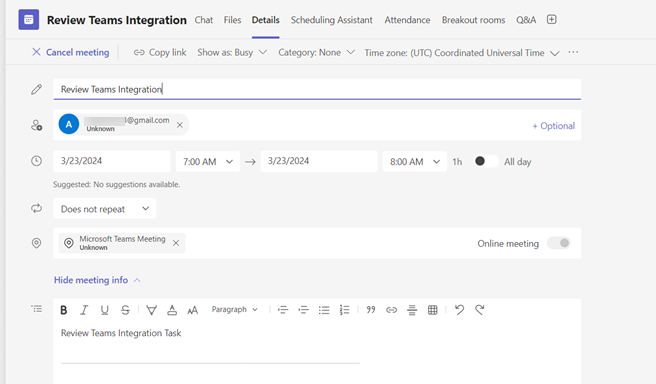Insert a table

(x=433, y=310)
